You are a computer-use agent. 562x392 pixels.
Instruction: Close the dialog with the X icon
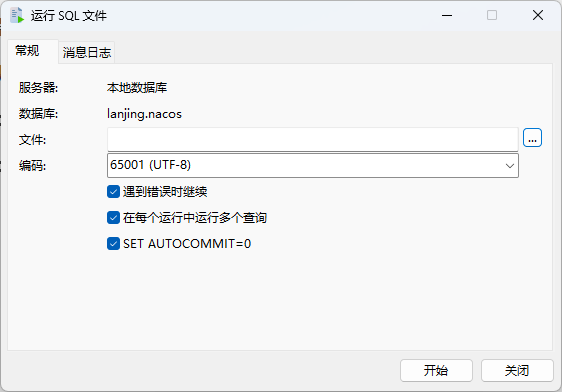point(538,15)
